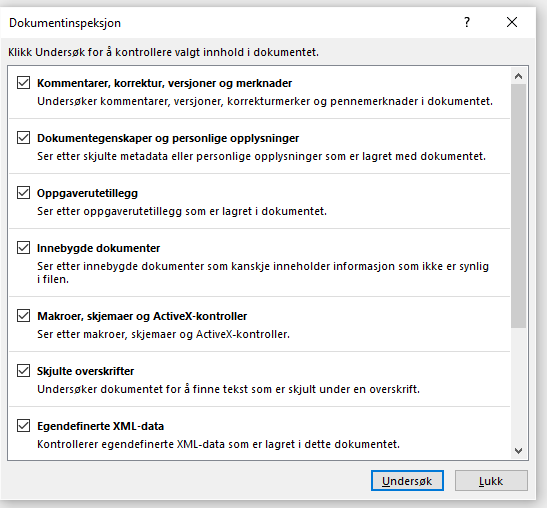This screenshot has width=547, height=508.
Task: Click the Undersøk button
Action: 407,481
